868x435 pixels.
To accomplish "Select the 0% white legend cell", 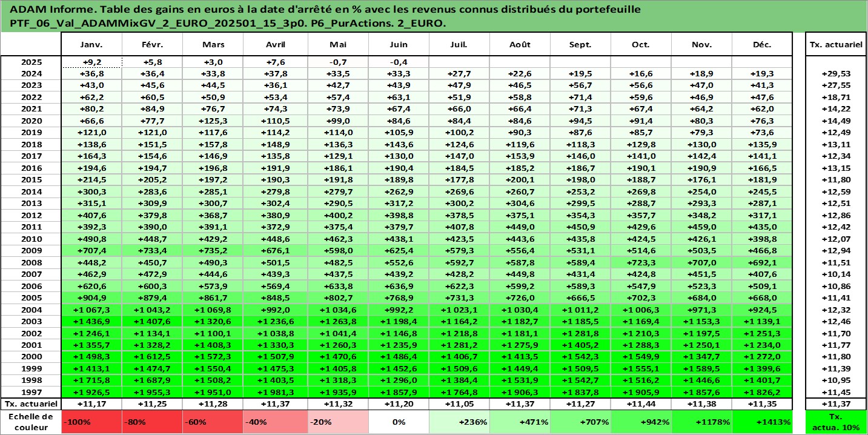I will pos(399,422).
